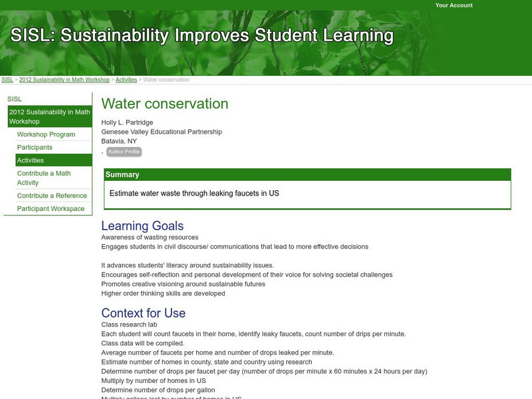Click the Learning Goals heading

[x=142, y=226]
